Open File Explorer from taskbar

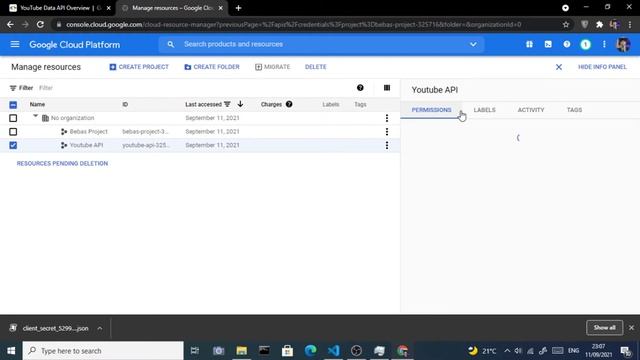242,351
